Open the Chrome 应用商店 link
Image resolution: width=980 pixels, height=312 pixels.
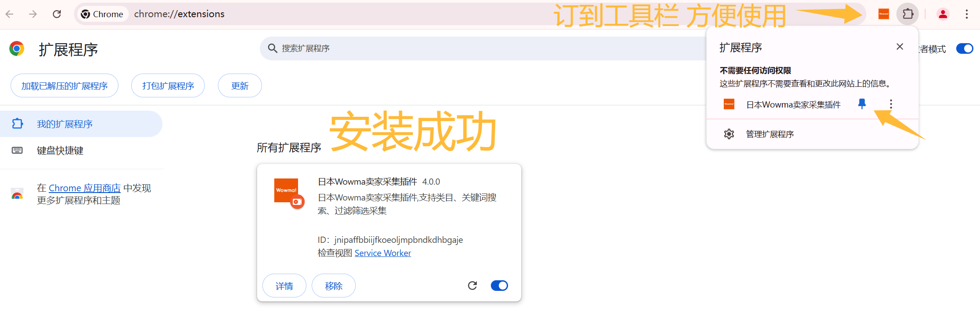tap(85, 188)
